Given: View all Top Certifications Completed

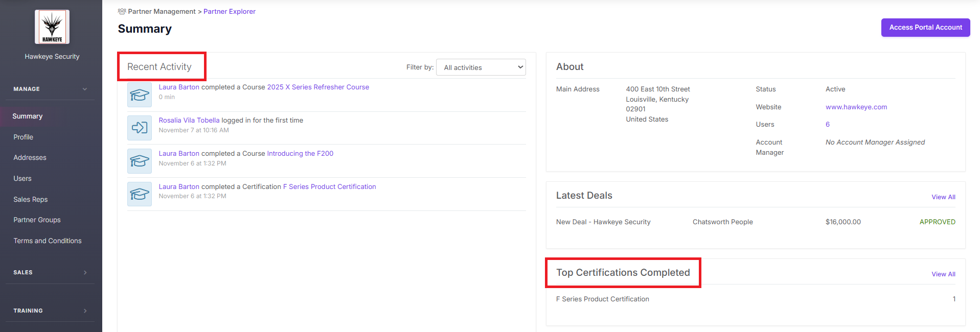Looking at the screenshot, I should tap(943, 274).
